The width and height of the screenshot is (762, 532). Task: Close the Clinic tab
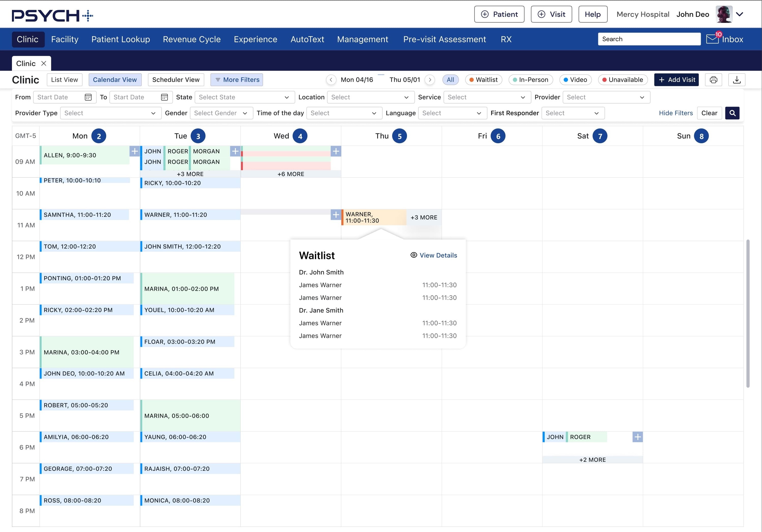(44, 63)
